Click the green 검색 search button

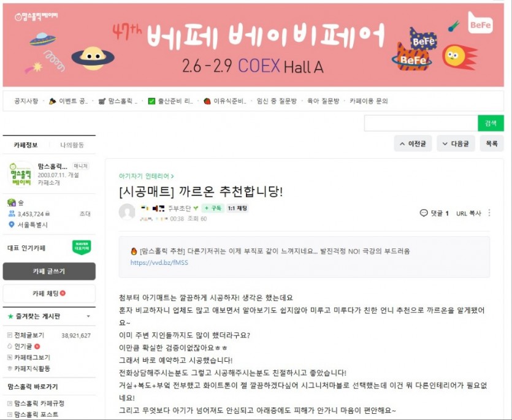(491, 123)
